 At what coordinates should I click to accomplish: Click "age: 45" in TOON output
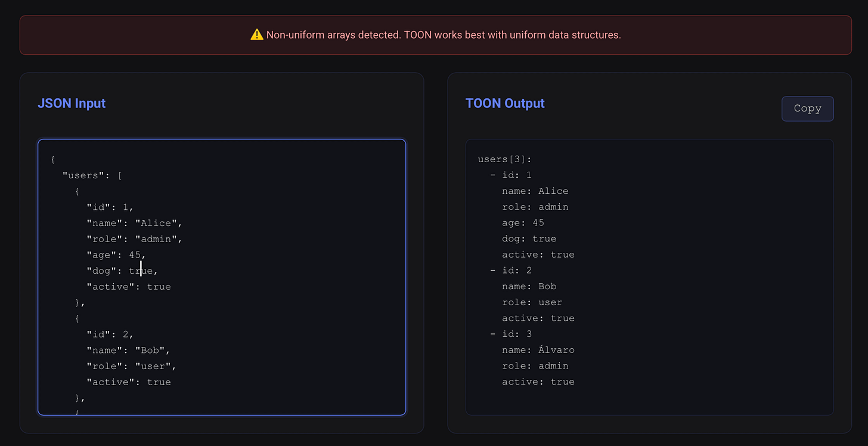click(x=523, y=223)
